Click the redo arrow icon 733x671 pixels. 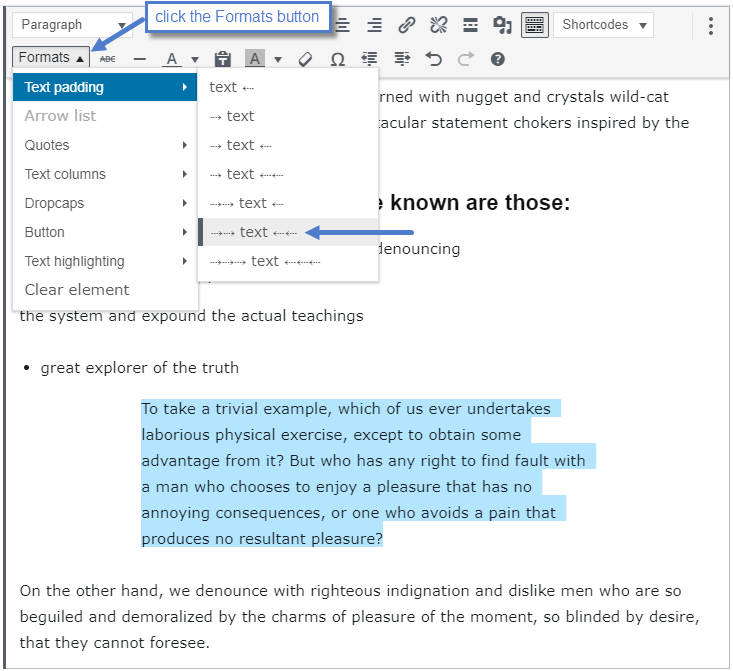(x=466, y=59)
